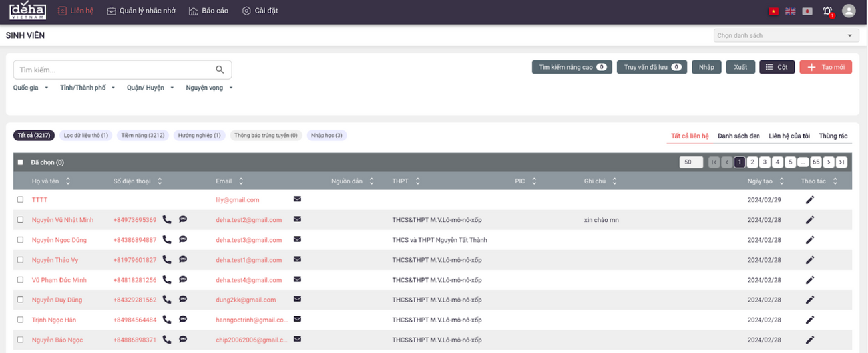This screenshot has width=868, height=353.
Task: Toggle the select-all checkbox in header
Action: (x=20, y=162)
